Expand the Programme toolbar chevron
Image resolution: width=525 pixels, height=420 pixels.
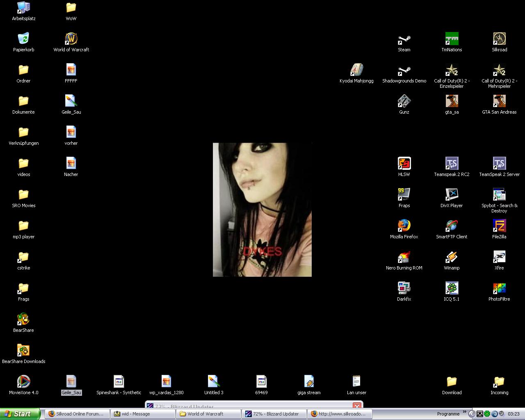click(465, 412)
